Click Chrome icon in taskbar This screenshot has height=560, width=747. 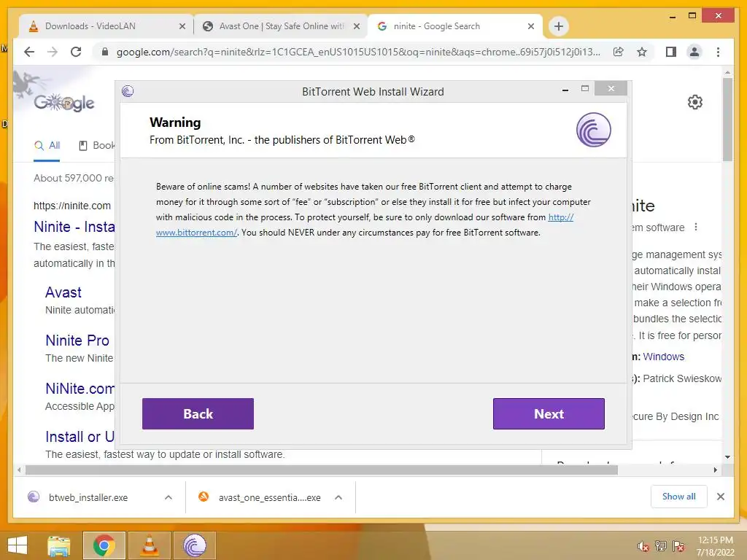tap(104, 545)
